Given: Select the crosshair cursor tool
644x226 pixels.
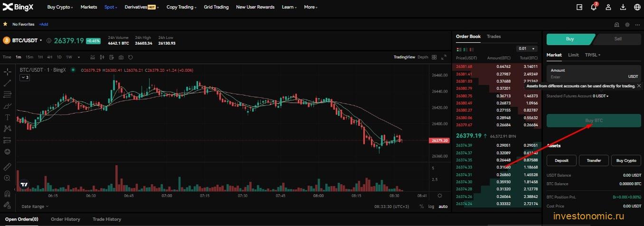Looking at the screenshot, I should coord(7,72).
